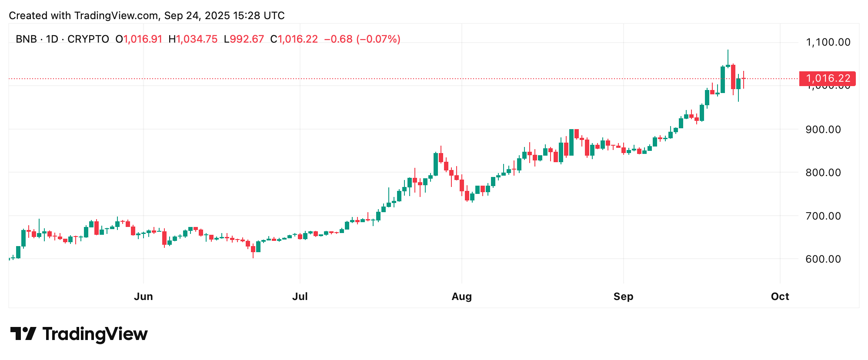Select the BNB symbol label
Viewport: 868px width, 360px height.
(26, 39)
